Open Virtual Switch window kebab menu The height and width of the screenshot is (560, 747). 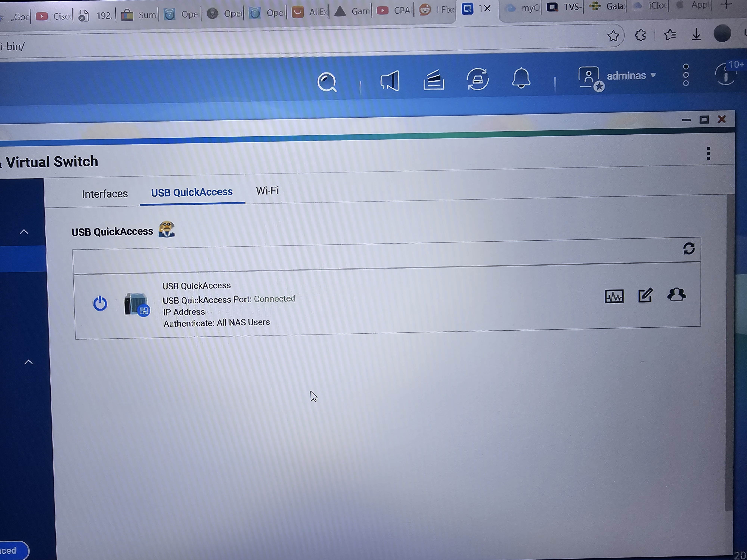coord(708,154)
